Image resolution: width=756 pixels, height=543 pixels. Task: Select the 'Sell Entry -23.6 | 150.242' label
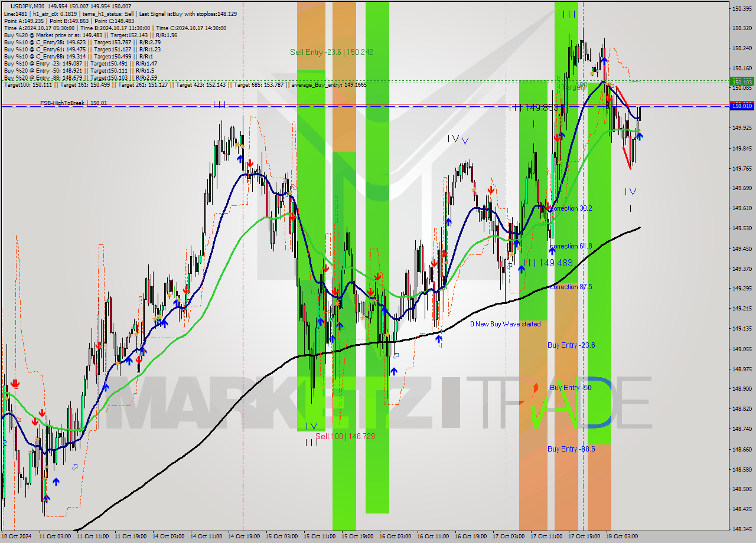coord(331,52)
